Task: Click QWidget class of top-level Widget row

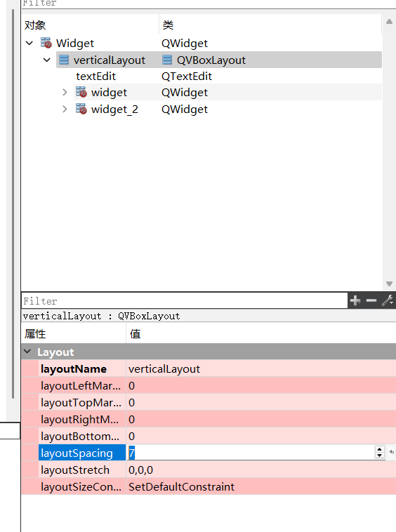Action: click(185, 43)
